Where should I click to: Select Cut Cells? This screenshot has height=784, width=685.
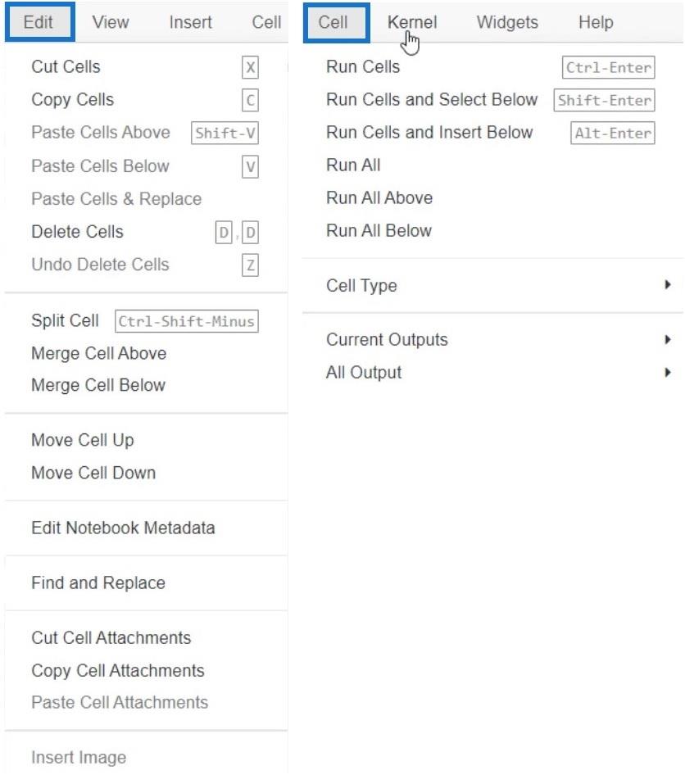point(146,67)
